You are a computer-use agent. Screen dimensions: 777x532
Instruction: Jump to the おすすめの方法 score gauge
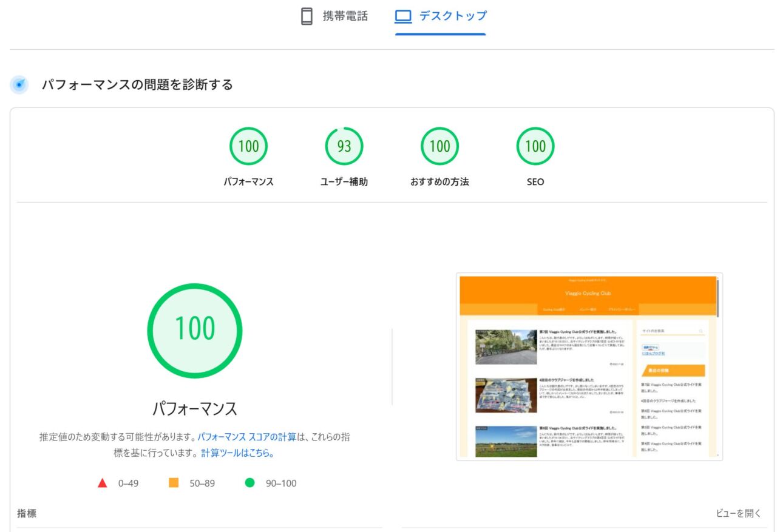pos(439,146)
